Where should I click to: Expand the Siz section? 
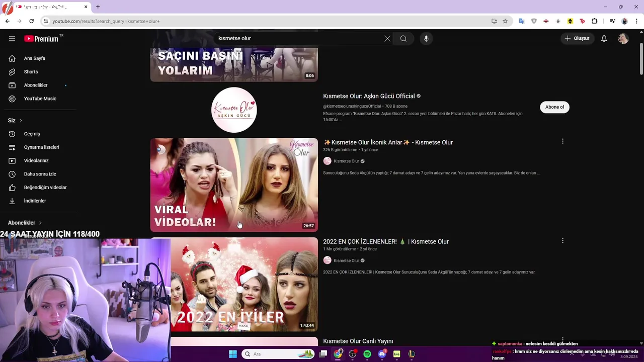(15, 121)
